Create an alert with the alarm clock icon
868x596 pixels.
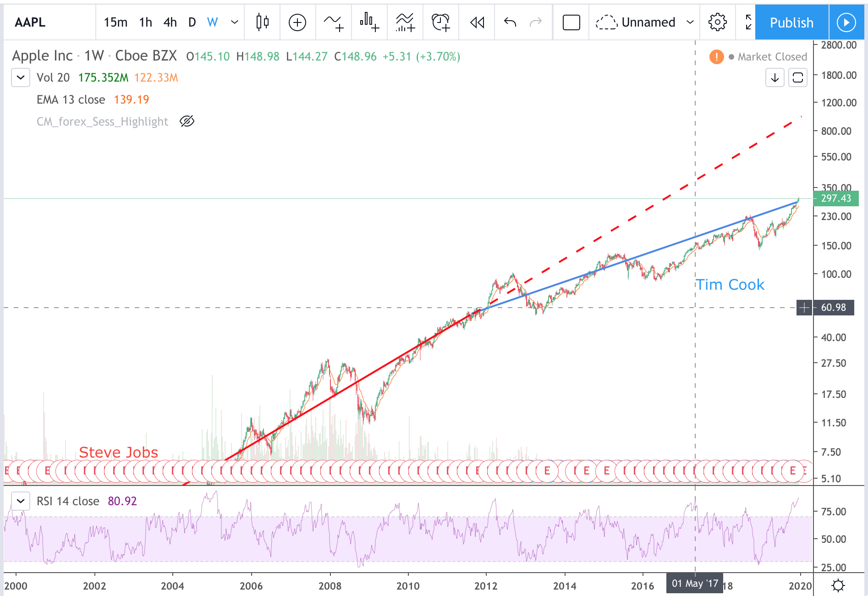coord(441,22)
